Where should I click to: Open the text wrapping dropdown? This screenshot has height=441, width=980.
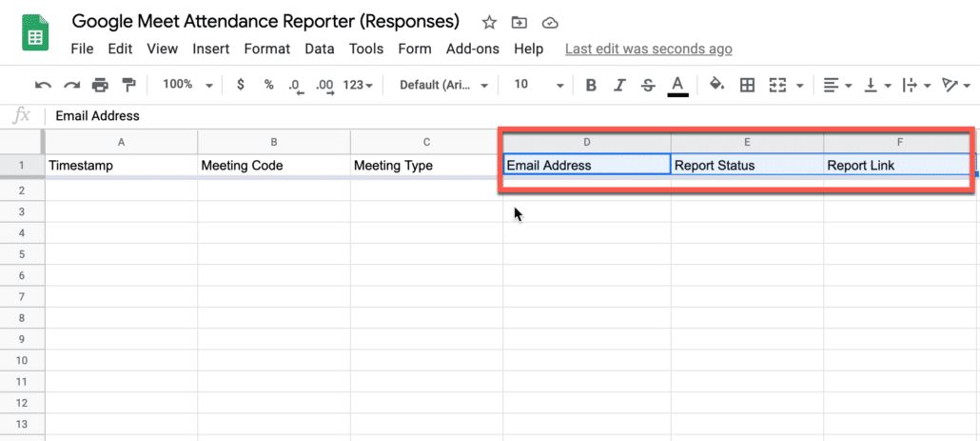click(916, 86)
